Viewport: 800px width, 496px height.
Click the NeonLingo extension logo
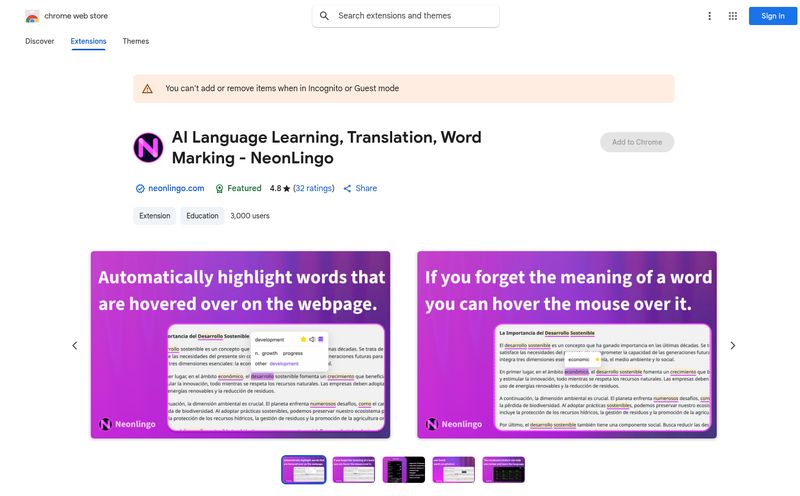148,148
